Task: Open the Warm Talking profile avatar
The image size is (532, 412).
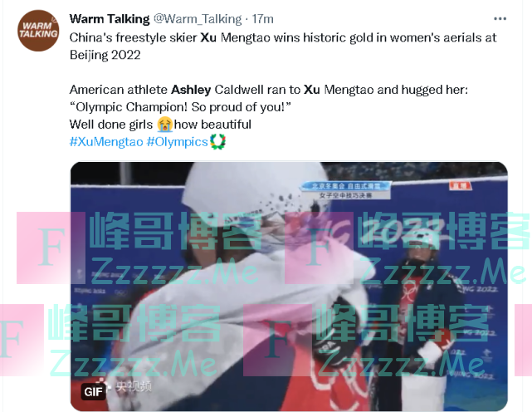Action: (x=38, y=31)
